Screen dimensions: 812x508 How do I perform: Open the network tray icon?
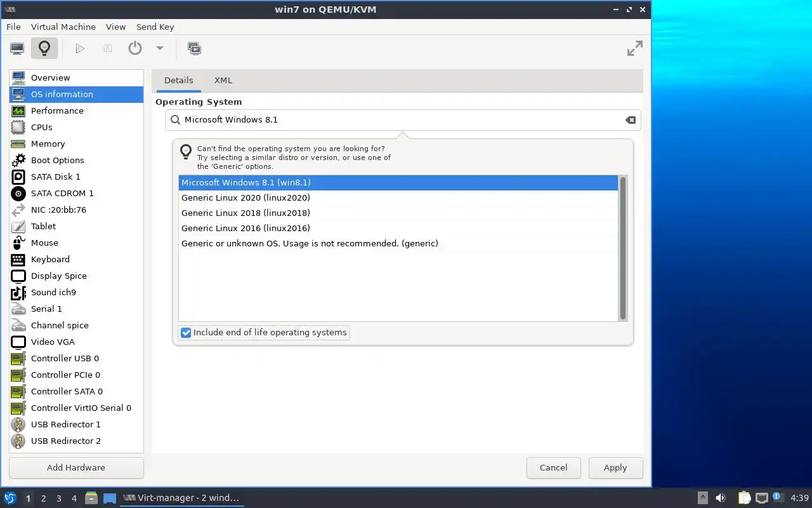coord(761,498)
